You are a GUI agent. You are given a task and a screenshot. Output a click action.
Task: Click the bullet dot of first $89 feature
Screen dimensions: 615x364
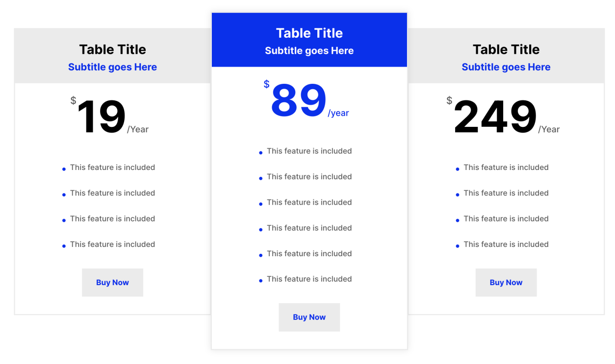260,153
